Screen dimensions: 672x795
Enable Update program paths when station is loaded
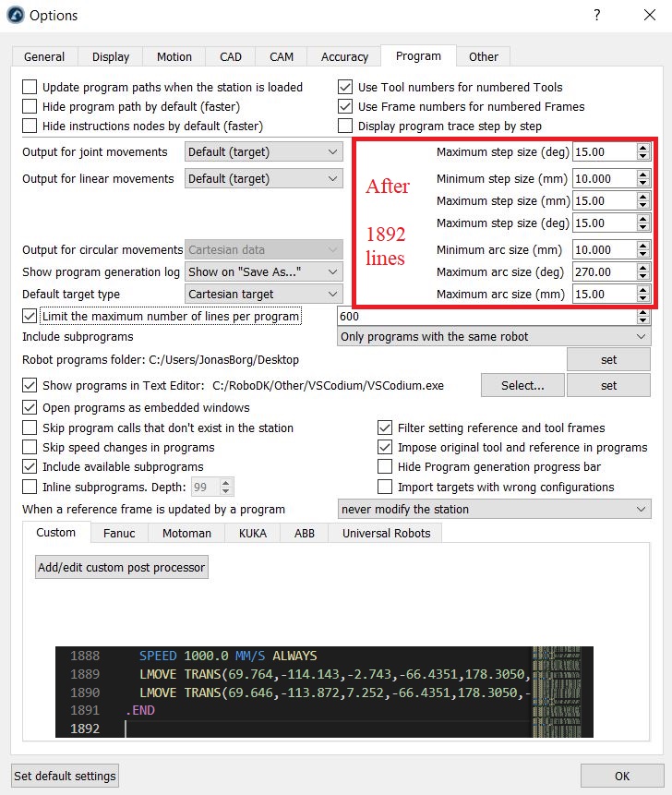(x=29, y=88)
